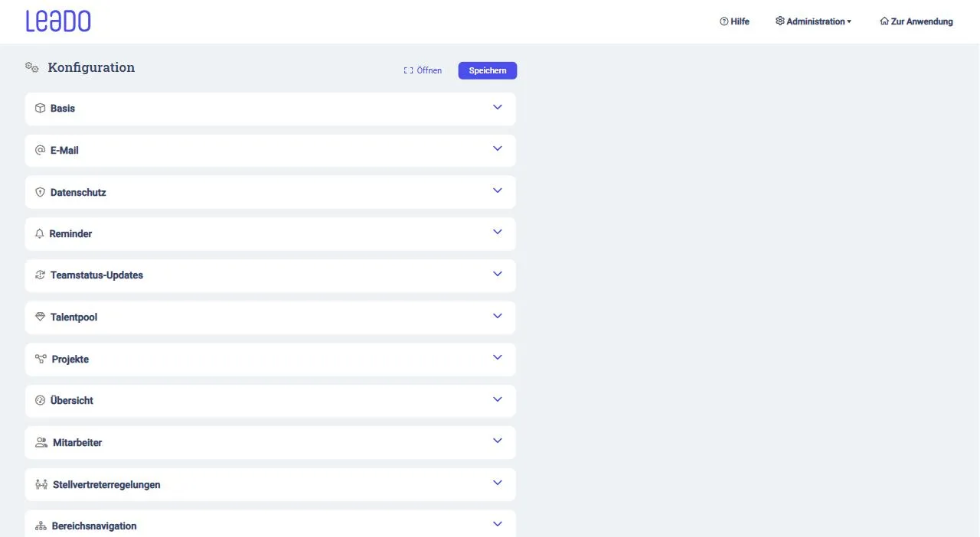This screenshot has width=980, height=537.
Task: Expand the Projekte section chevron
Action: [x=498, y=358]
